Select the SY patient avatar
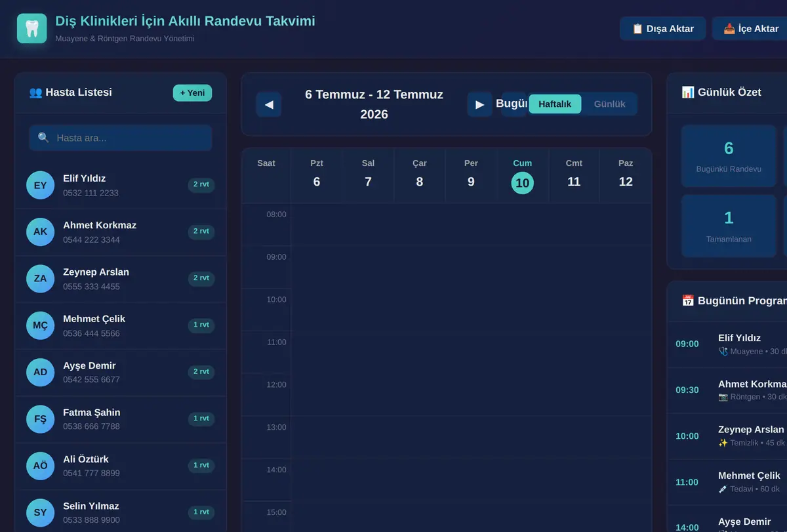The height and width of the screenshot is (532, 787). (x=40, y=512)
